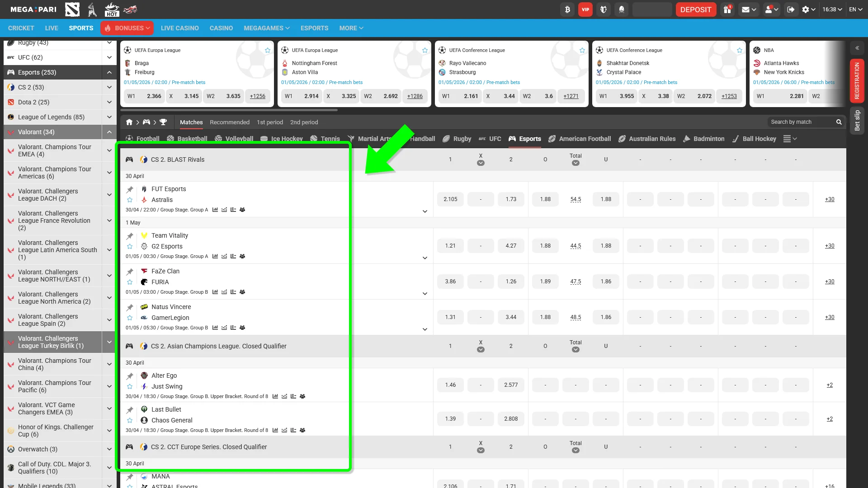Expand the CS 2 (53) sidebar list
This screenshot has width=868, height=488.
point(109,87)
